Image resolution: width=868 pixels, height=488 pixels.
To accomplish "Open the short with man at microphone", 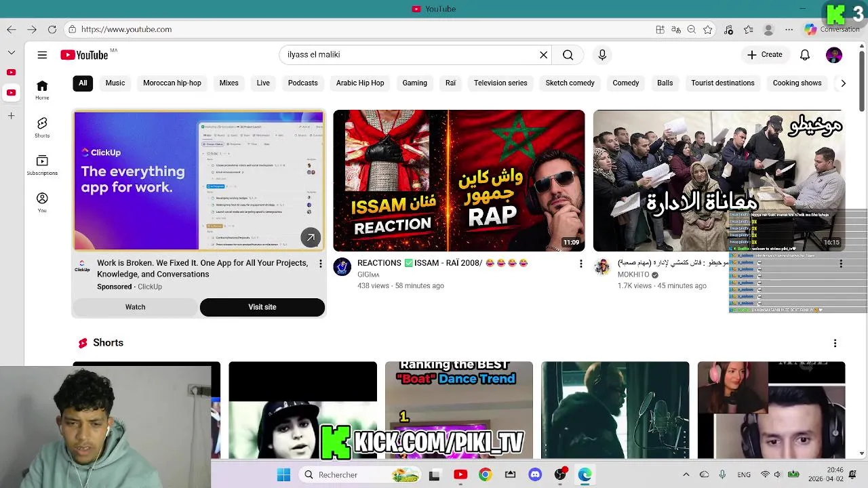I will coord(615,410).
